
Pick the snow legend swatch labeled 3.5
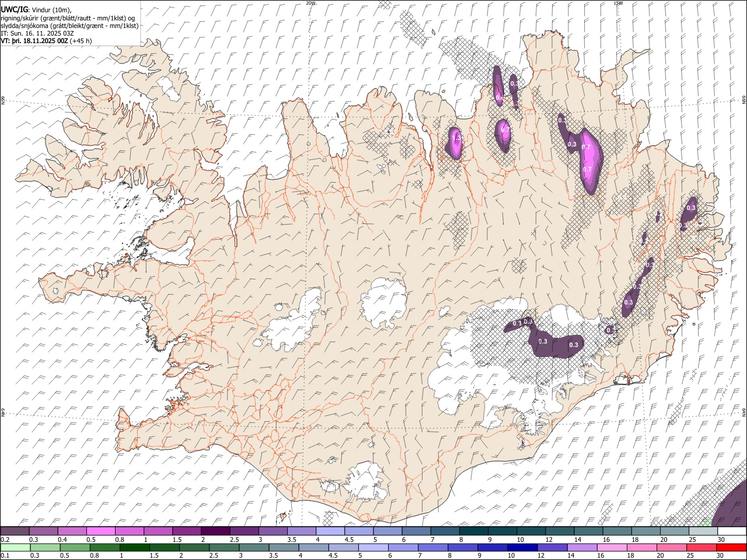[x=301, y=531]
